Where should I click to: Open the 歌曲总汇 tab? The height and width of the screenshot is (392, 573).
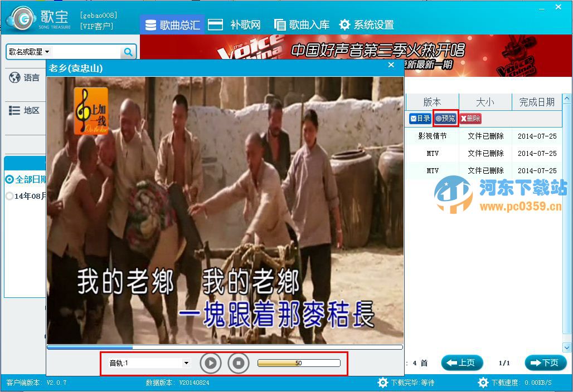[172, 25]
